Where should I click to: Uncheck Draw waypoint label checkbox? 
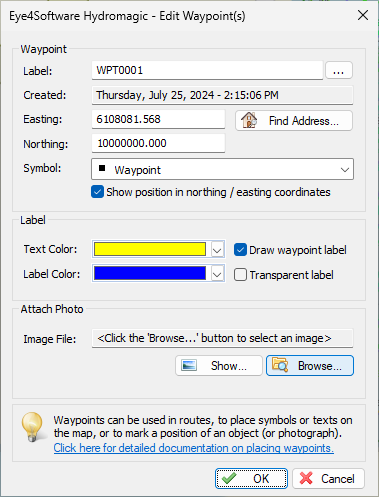[x=240, y=250]
